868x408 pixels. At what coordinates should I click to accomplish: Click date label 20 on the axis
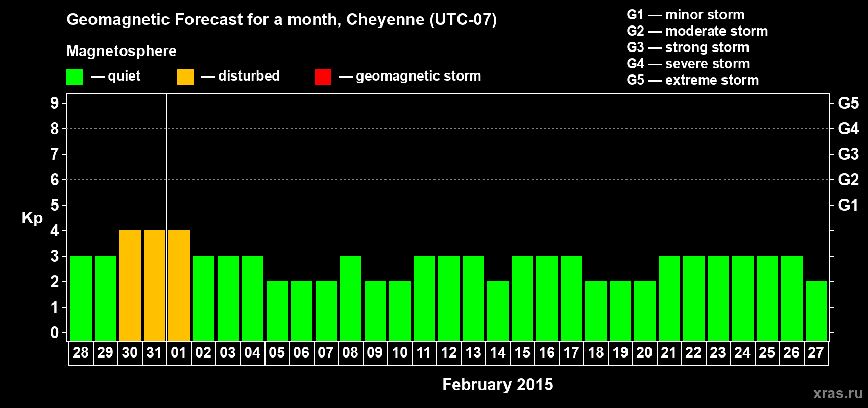644,352
